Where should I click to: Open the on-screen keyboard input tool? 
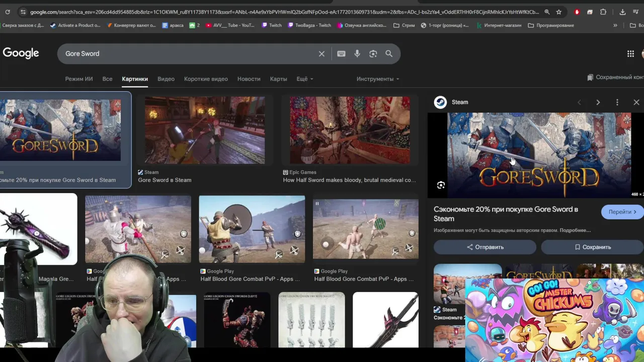coord(341,54)
